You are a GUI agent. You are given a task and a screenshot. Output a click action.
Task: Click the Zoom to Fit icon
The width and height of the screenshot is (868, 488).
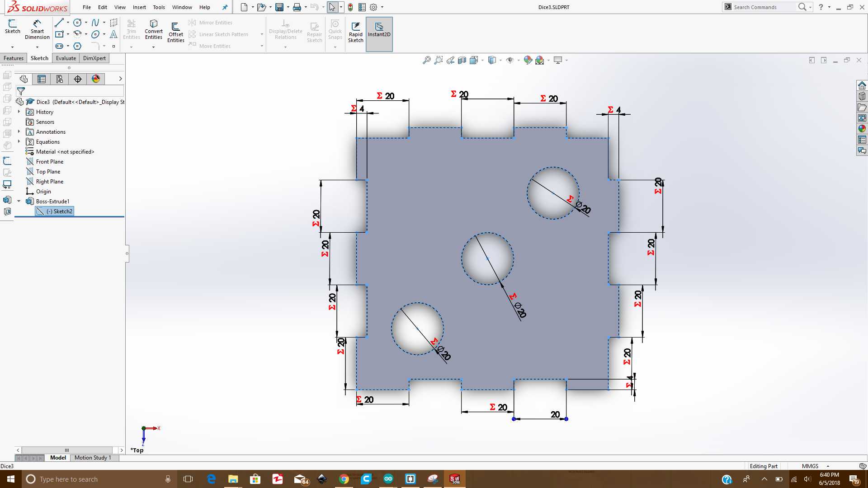point(426,60)
